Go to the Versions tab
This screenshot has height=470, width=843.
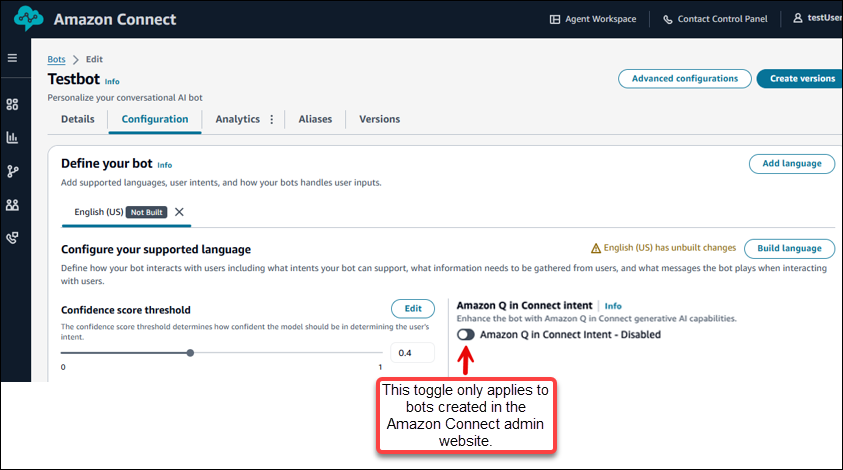click(379, 119)
